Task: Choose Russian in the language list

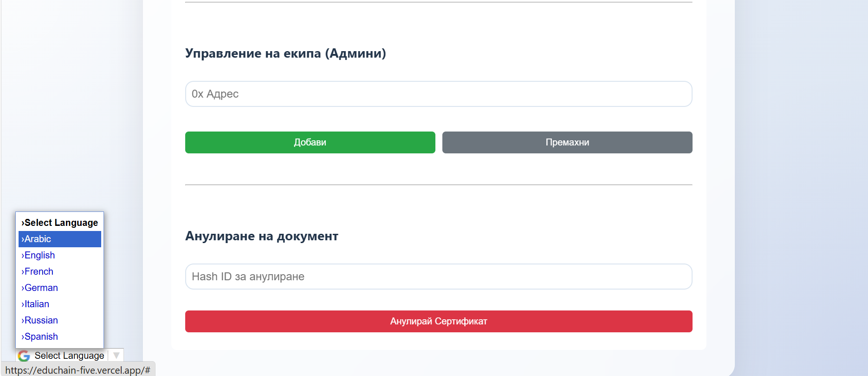Action: point(41,320)
